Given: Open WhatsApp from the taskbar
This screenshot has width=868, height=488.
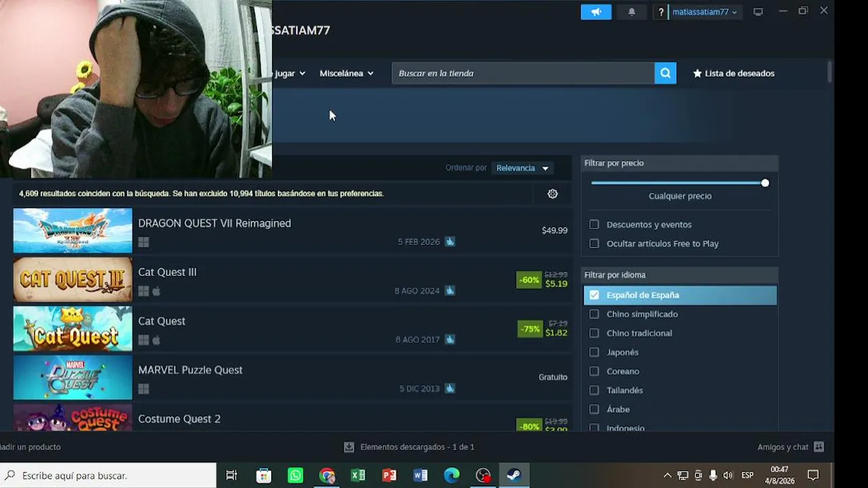Looking at the screenshot, I should click(296, 475).
